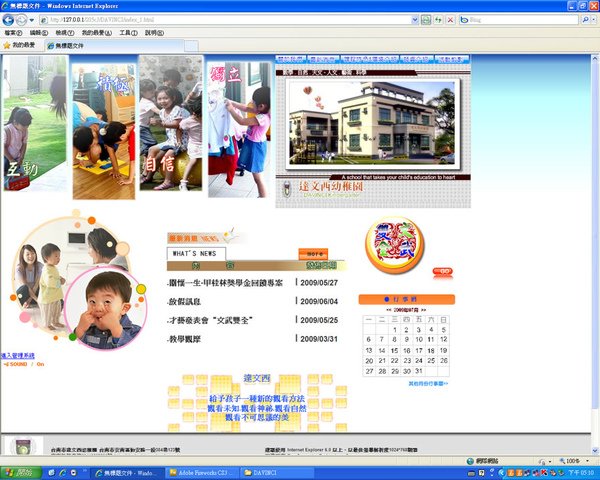Open the 積極 photo panel
The height and width of the screenshot is (480, 600).
click(104, 132)
